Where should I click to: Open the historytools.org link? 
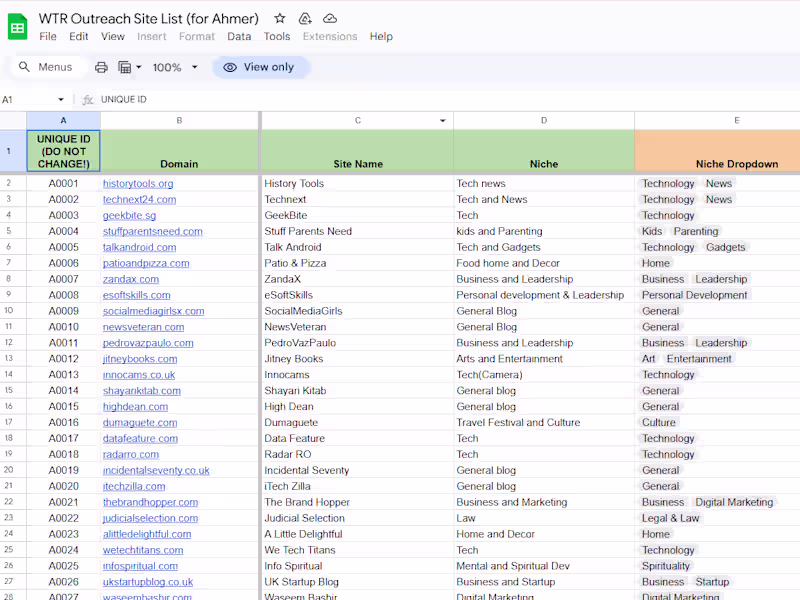(138, 184)
